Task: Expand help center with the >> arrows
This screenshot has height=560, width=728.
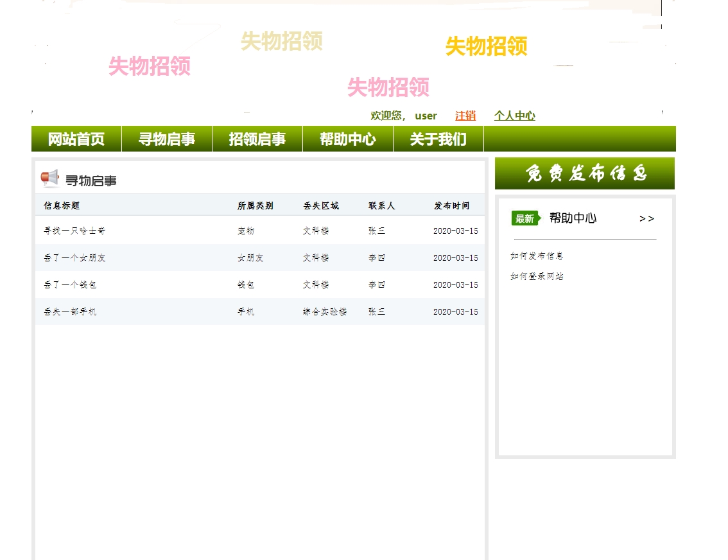Action: 648,219
